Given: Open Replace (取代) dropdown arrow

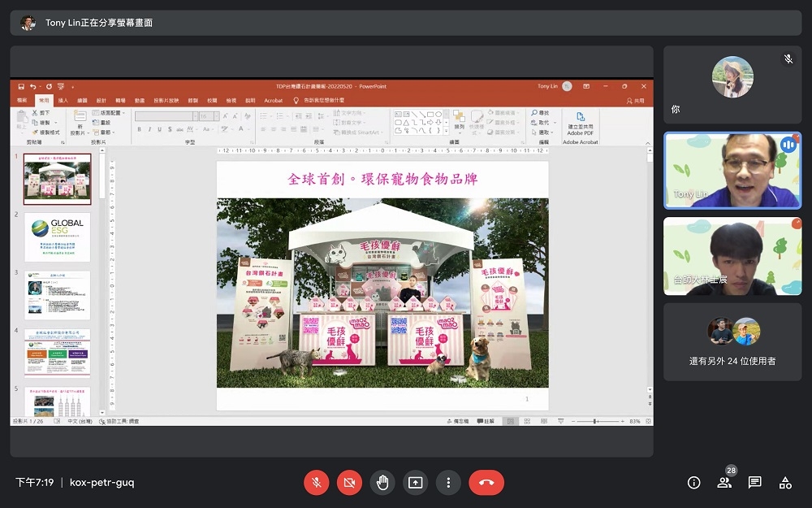Looking at the screenshot, I should click(x=555, y=123).
